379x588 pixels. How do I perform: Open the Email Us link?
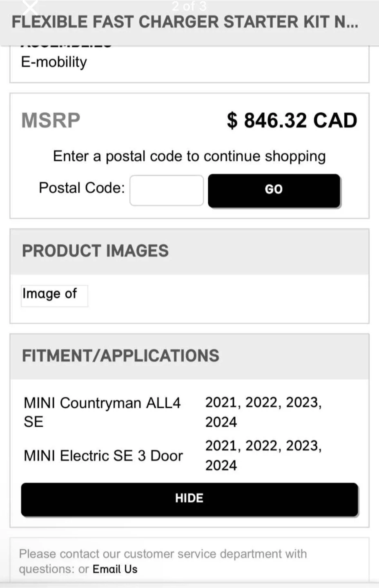(x=115, y=569)
